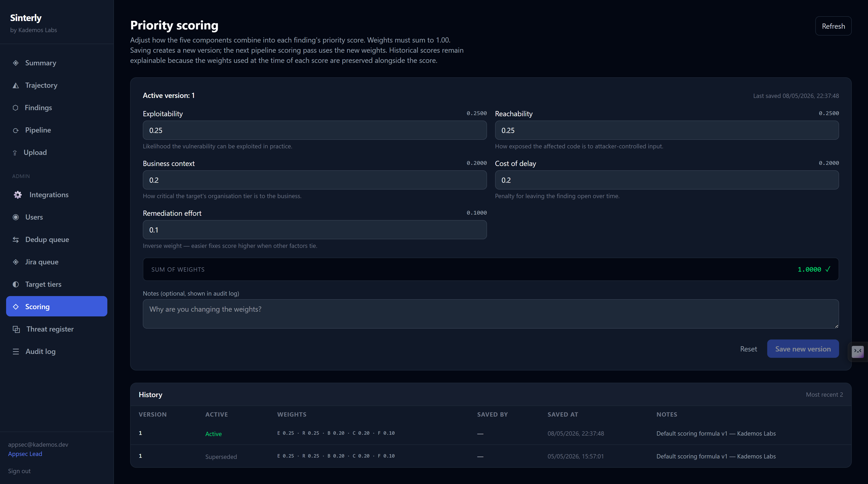Click the VERSION column header
This screenshot has height=484, width=868.
click(x=153, y=415)
